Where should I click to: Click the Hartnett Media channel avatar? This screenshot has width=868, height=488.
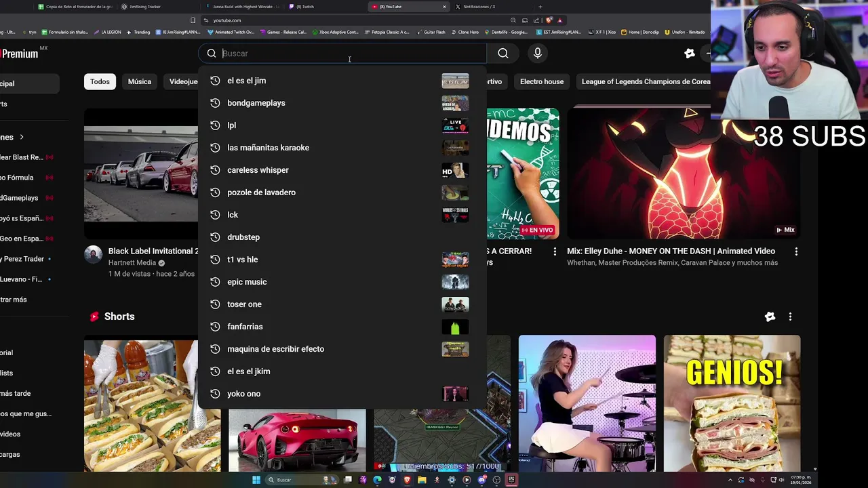(x=93, y=255)
